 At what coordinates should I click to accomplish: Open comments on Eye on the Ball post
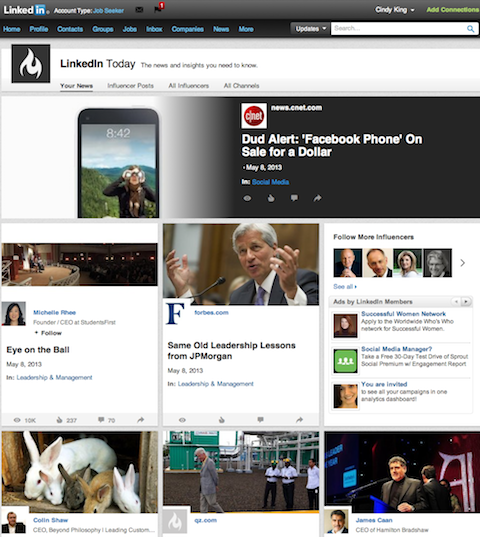[101, 420]
